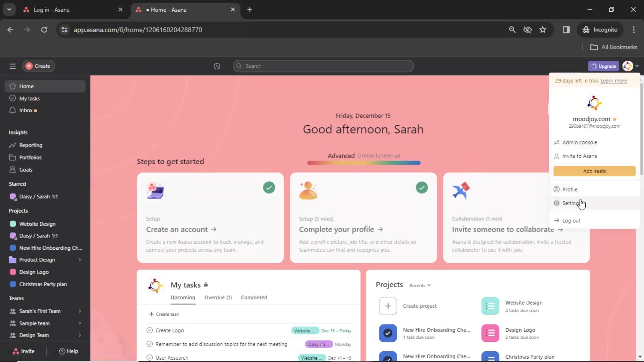Open Website Design project tile icon

pos(490,306)
